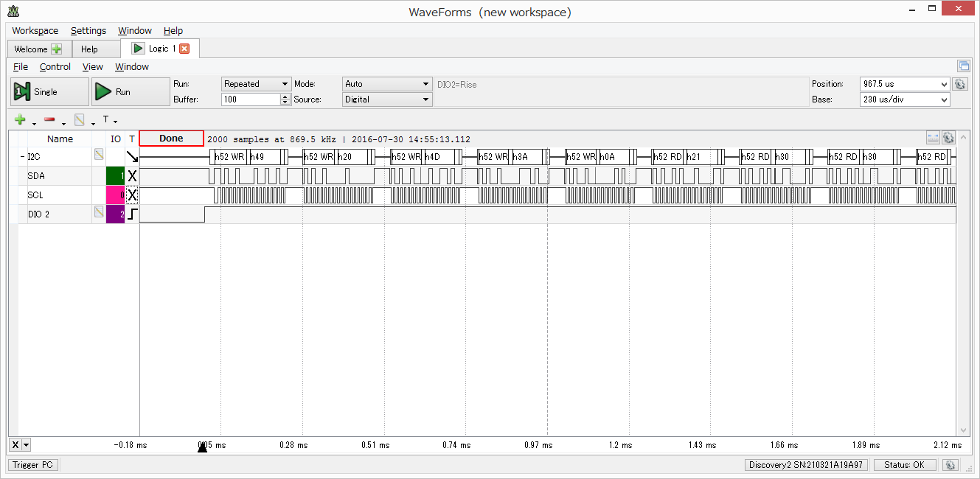Open the plot options gear icon
The height and width of the screenshot is (479, 980).
click(x=948, y=138)
